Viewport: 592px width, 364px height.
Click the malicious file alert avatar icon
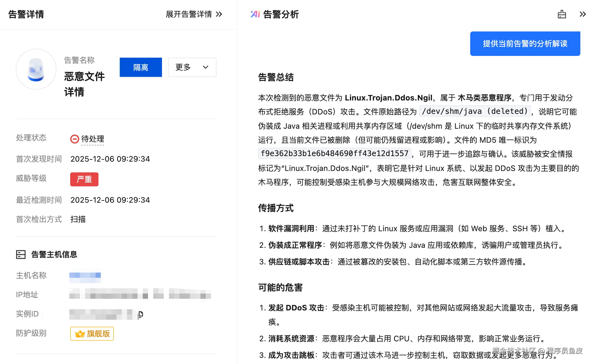tap(36, 69)
